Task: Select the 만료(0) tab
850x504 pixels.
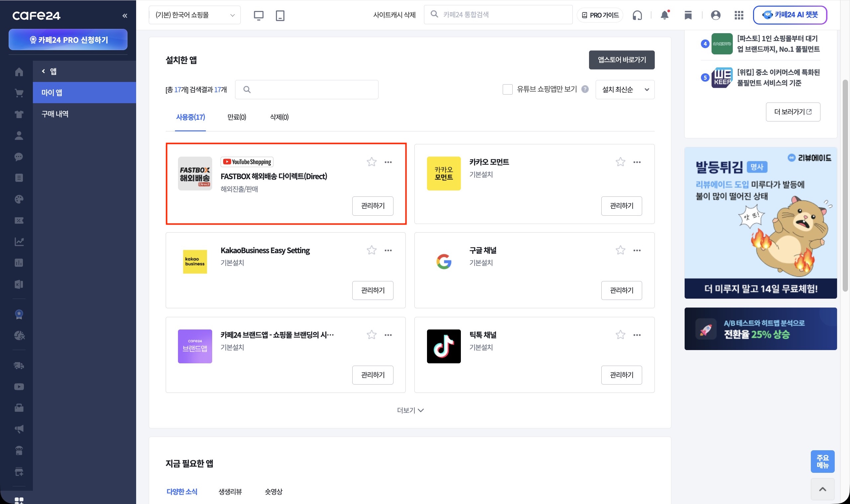Action: click(236, 117)
